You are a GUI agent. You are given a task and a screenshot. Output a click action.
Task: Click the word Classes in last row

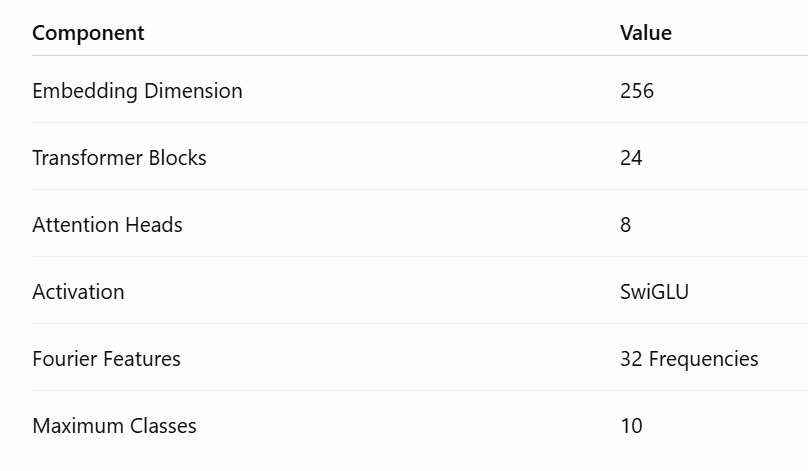pos(163,426)
